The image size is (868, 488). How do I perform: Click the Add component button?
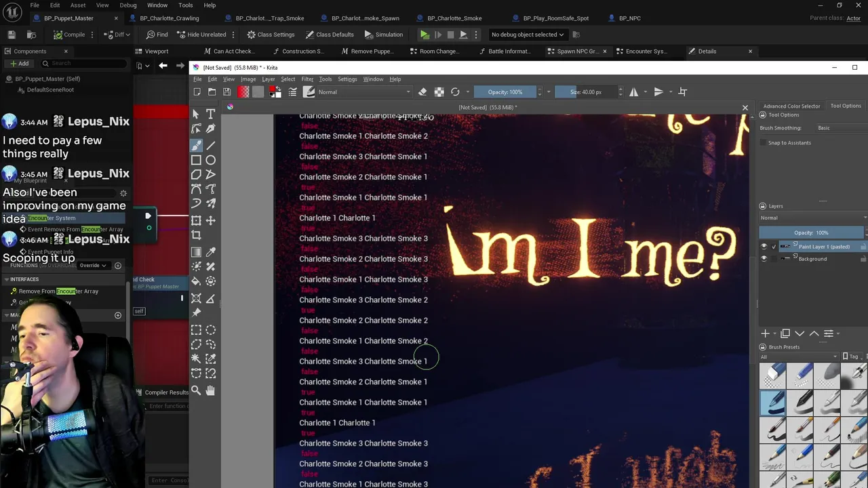(18, 63)
